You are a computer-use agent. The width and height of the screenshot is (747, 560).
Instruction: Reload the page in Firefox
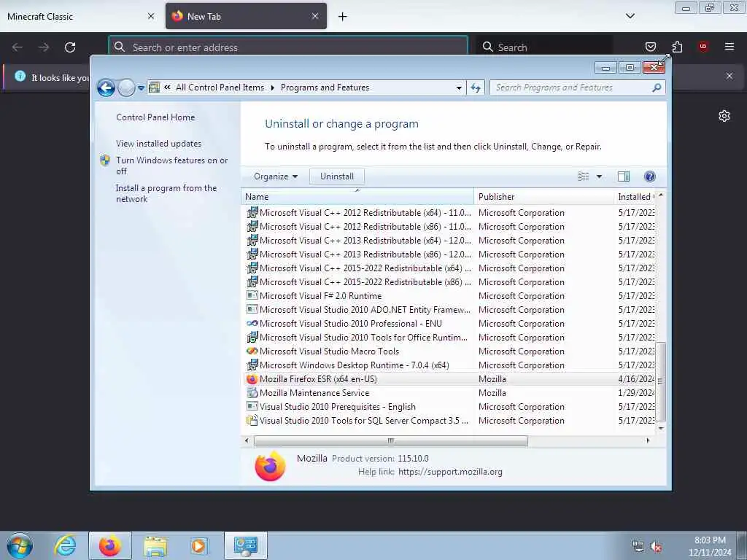click(x=70, y=47)
